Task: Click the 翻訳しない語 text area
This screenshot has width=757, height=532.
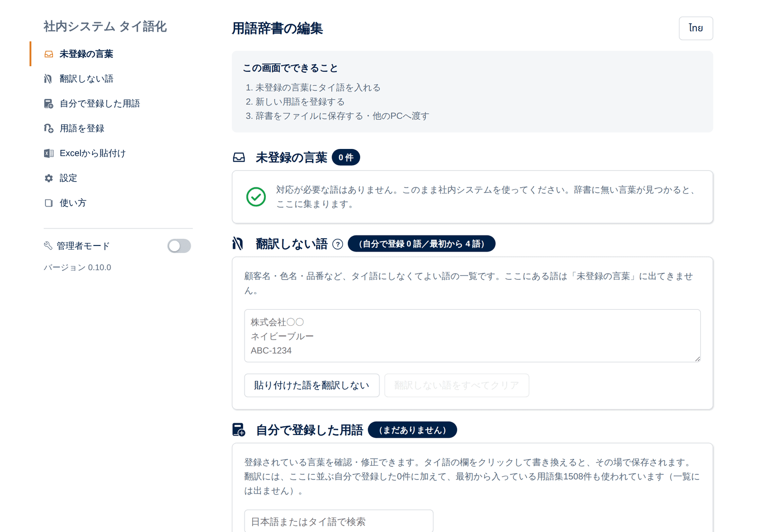Action: [472, 336]
